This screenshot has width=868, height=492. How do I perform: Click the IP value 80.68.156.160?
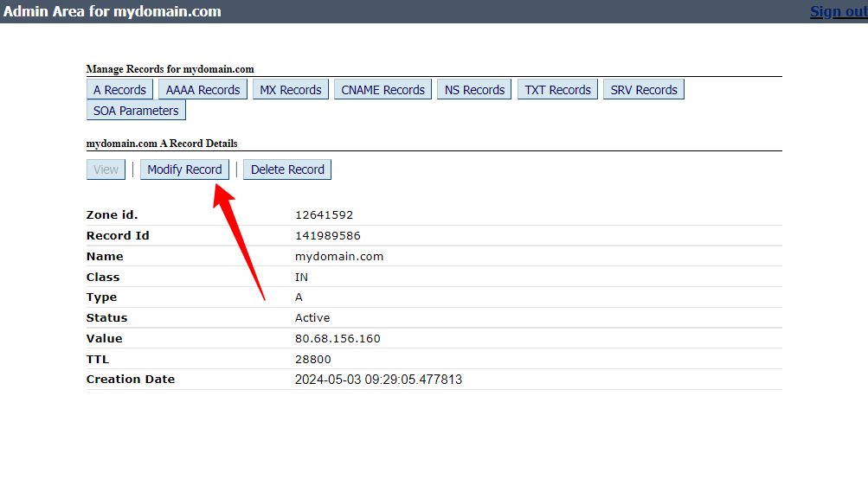pos(338,339)
